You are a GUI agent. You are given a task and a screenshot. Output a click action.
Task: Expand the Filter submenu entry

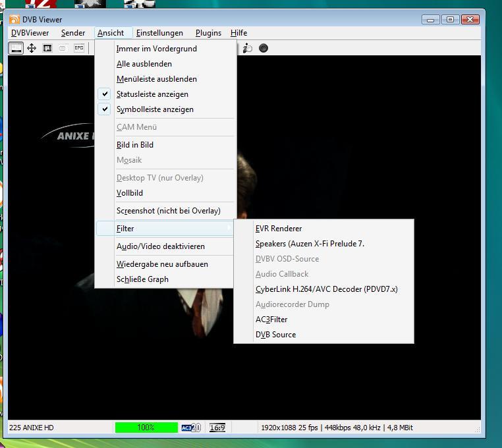pyautogui.click(x=164, y=229)
